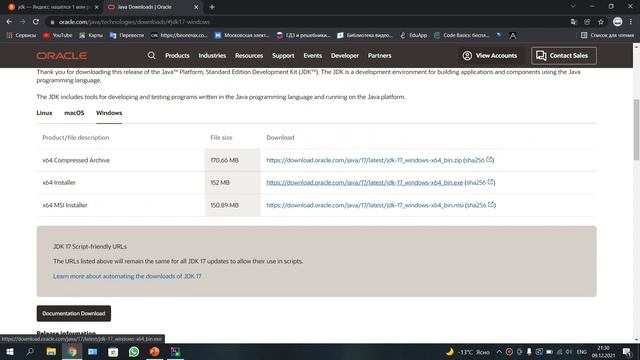This screenshot has height=360, width=640.
Task: Open taskbar search magnifier
Action: 30,352
